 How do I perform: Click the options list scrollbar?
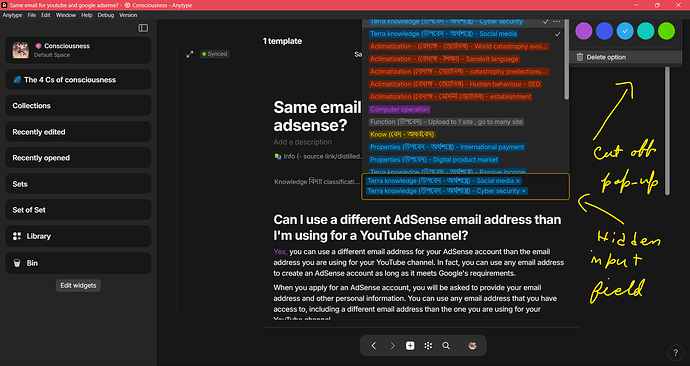coord(566,59)
